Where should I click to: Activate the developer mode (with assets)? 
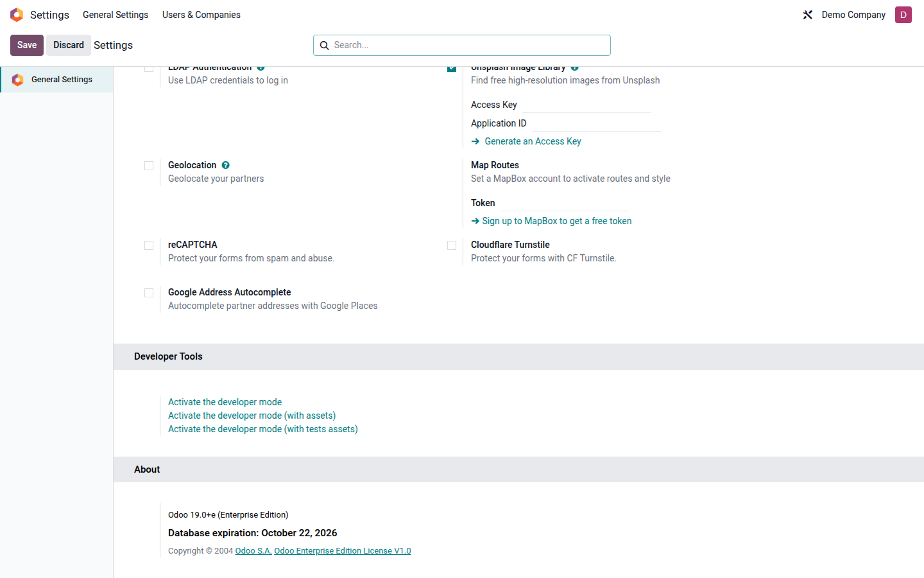click(x=252, y=416)
